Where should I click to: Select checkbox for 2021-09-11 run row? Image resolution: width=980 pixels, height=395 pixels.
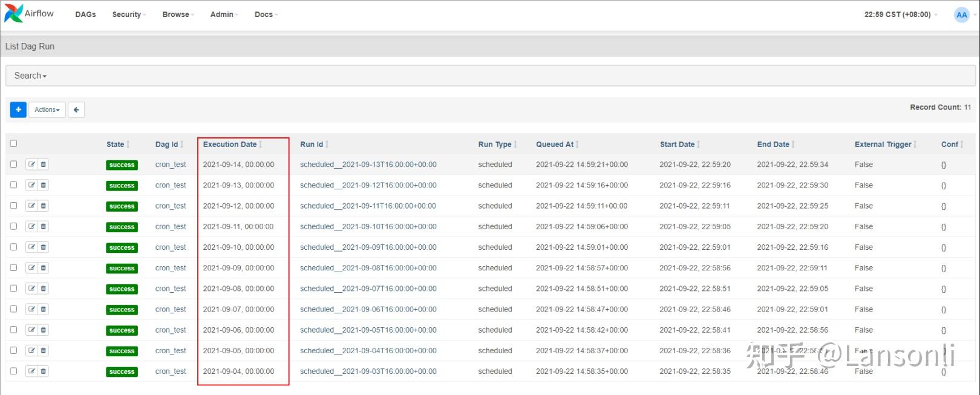[x=13, y=226]
